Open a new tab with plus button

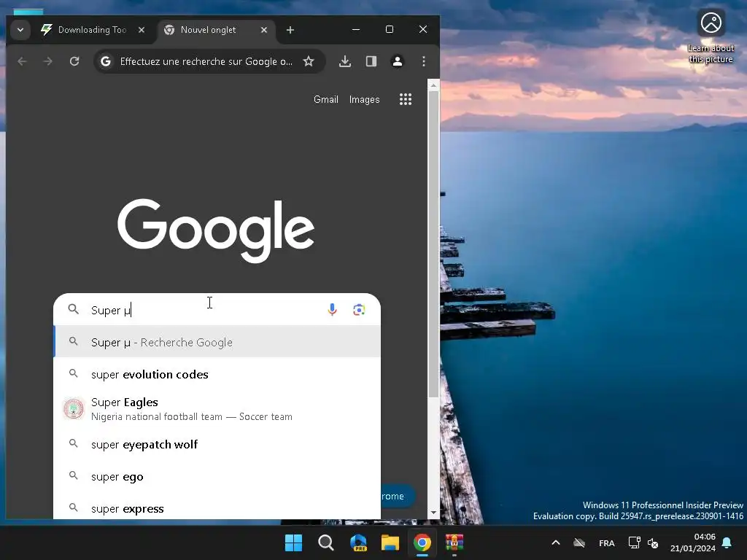tap(290, 30)
